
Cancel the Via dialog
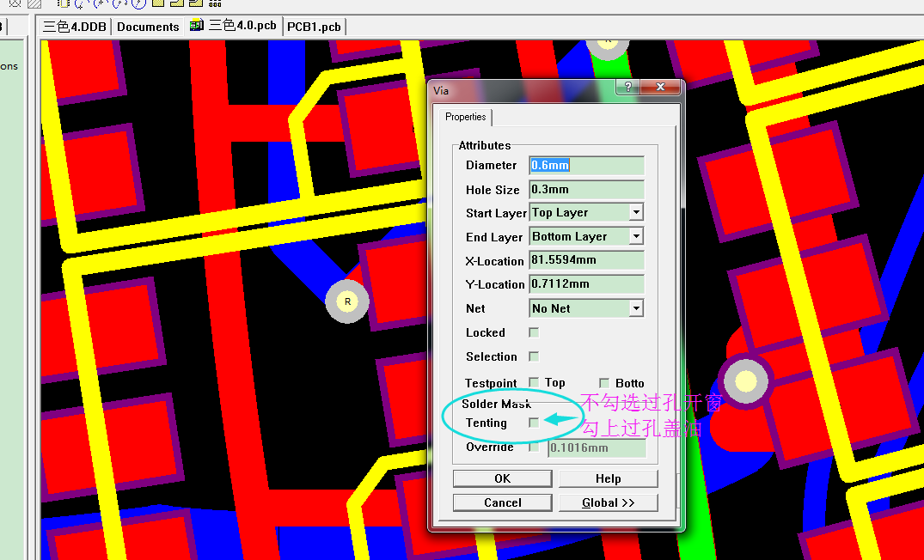(502, 502)
